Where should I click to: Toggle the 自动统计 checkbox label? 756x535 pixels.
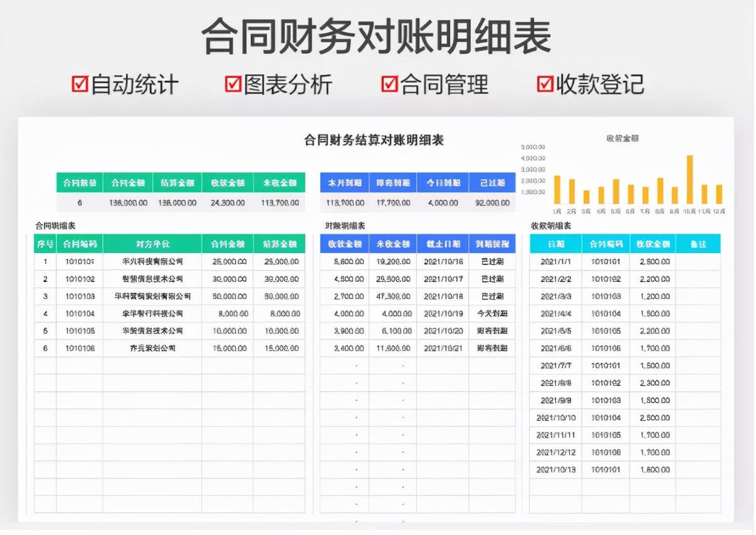click(133, 83)
